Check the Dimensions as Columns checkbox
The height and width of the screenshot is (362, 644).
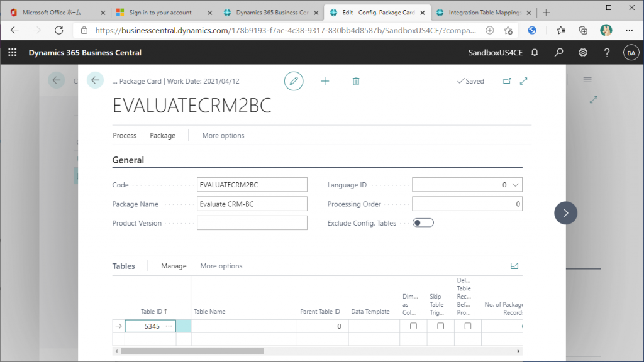pos(413,326)
